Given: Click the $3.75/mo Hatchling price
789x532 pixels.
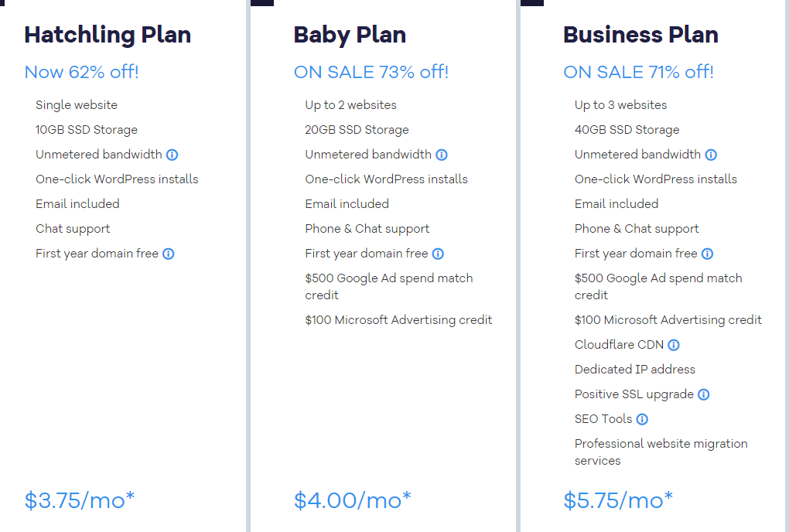Looking at the screenshot, I should (80, 500).
